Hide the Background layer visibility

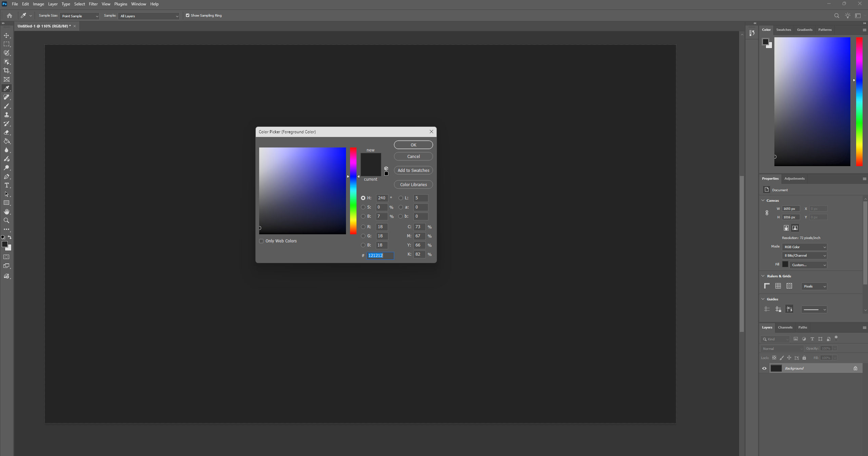764,368
